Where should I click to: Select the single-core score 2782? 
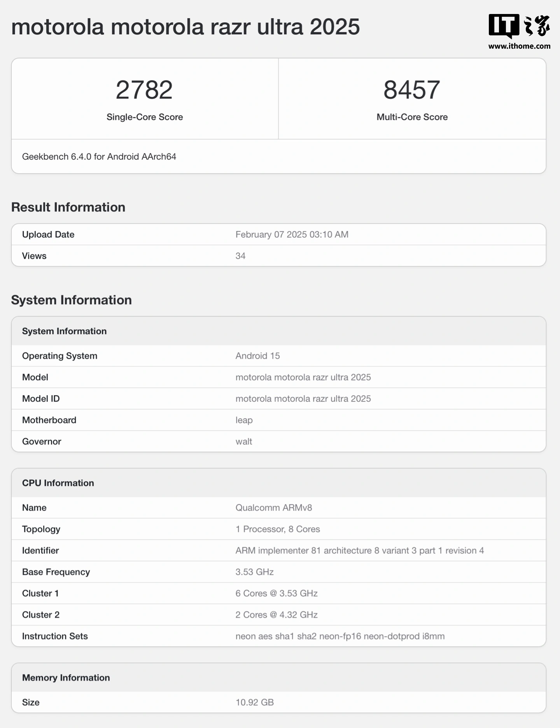pos(144,90)
